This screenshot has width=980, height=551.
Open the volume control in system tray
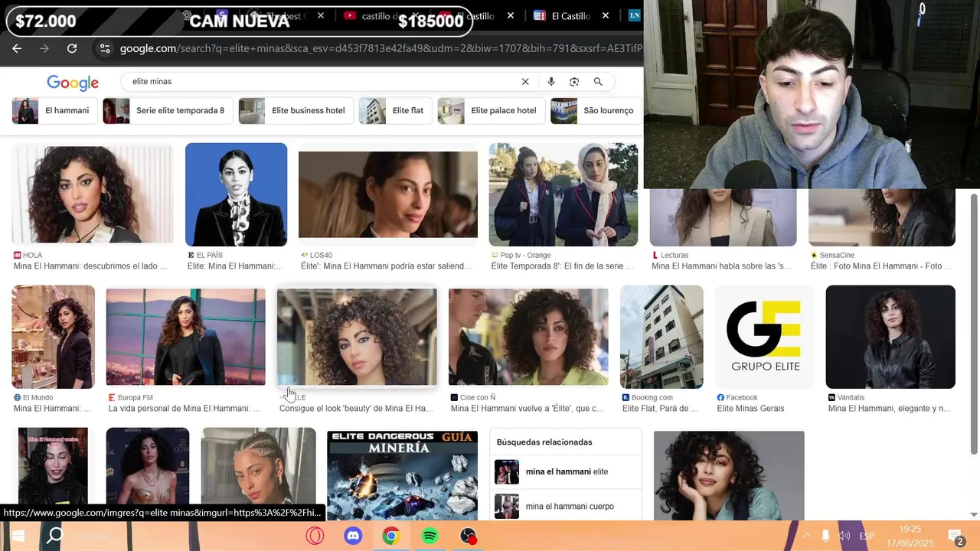(x=844, y=536)
